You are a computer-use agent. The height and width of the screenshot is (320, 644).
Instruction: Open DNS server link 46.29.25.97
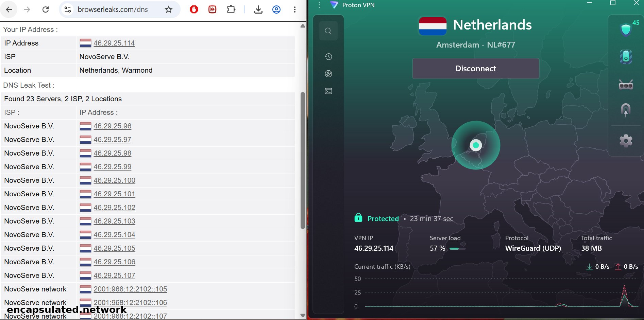pos(113,140)
